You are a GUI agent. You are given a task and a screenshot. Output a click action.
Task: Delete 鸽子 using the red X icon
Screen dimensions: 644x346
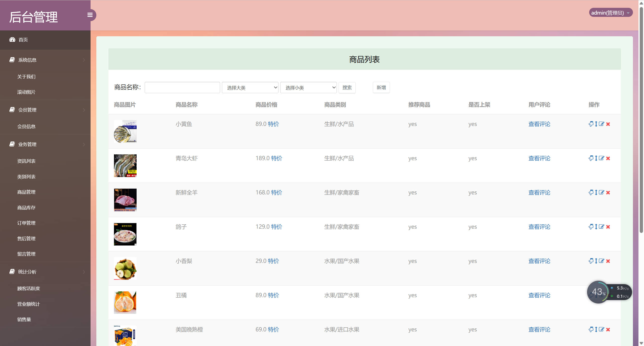pos(608,227)
